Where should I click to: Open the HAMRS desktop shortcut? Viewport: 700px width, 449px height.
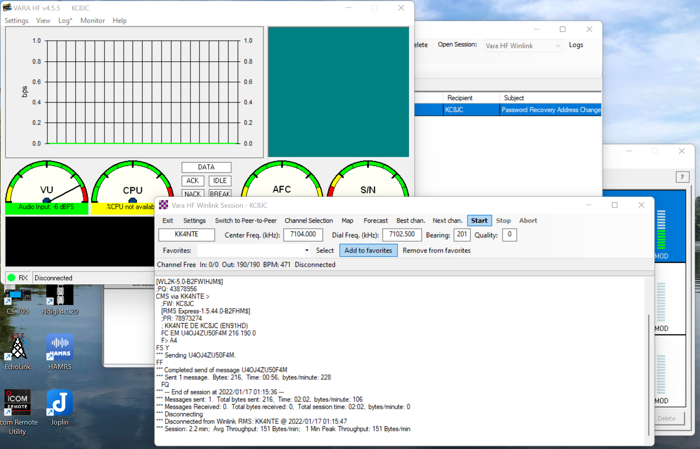click(x=60, y=352)
